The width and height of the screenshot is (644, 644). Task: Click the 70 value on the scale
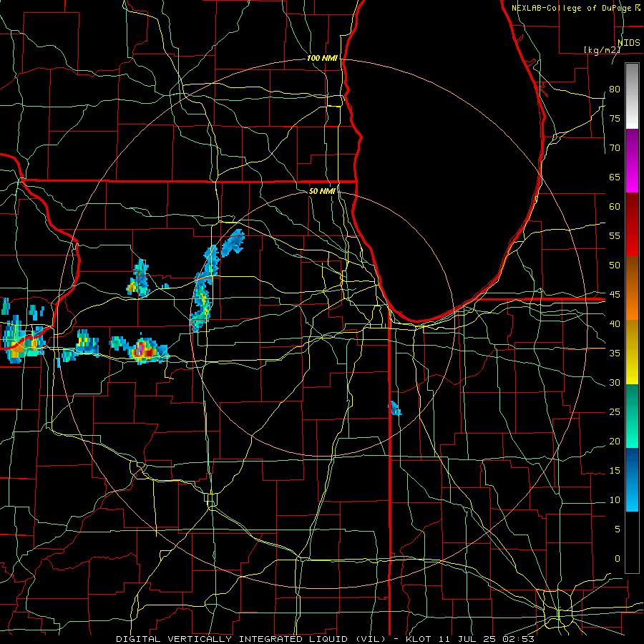pyautogui.click(x=615, y=148)
